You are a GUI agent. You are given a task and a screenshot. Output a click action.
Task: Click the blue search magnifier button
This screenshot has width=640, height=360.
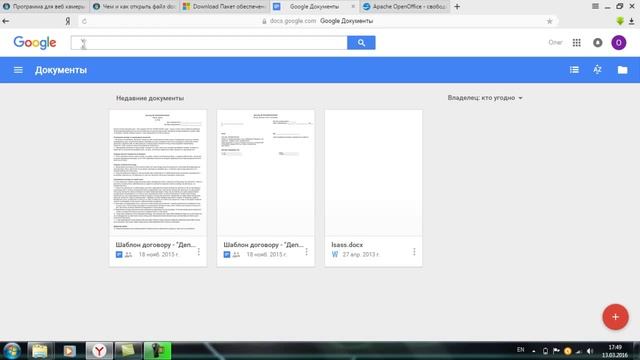coord(361,42)
